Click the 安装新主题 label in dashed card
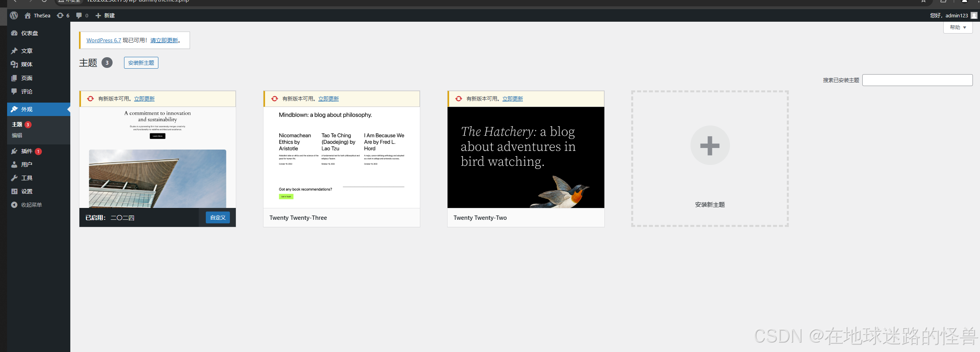This screenshot has height=352, width=980. [710, 204]
